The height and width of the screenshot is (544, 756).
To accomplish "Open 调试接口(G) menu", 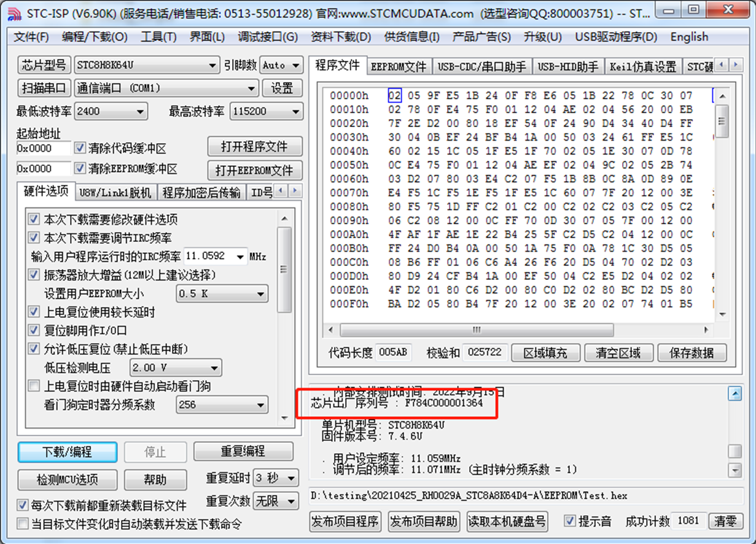I will pyautogui.click(x=268, y=37).
